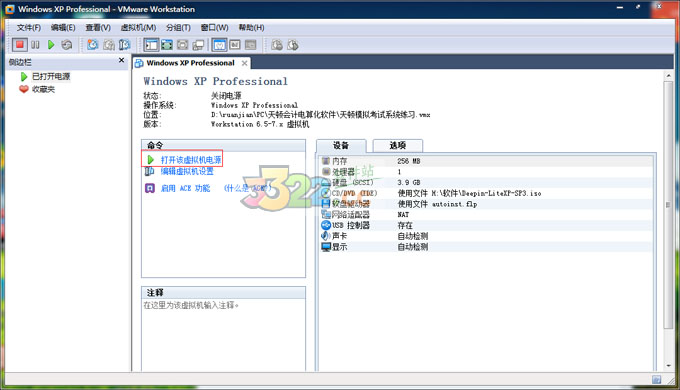Viewport: 680px width, 390px height.
Task: Open the 查看(V) menu
Action: 98,28
